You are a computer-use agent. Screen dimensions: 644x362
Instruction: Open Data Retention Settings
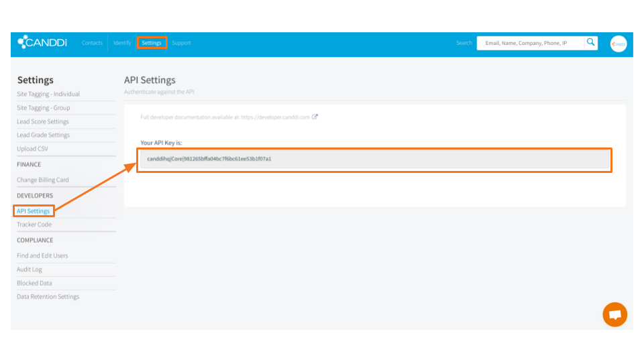point(48,297)
